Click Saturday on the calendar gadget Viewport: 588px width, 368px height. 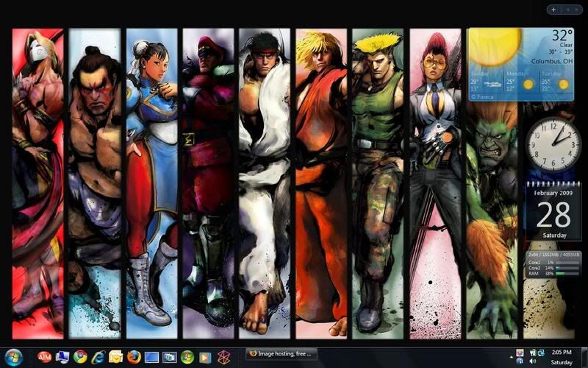pos(554,236)
